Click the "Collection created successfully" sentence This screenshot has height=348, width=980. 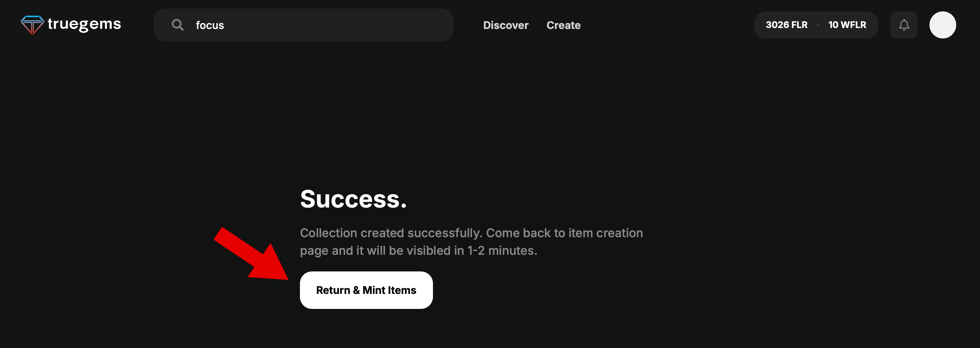point(391,233)
